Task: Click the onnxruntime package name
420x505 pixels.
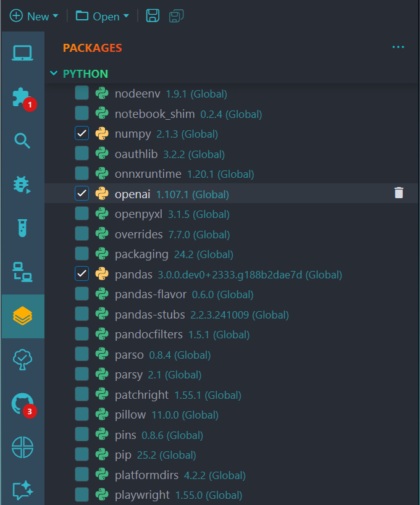Action: point(148,174)
